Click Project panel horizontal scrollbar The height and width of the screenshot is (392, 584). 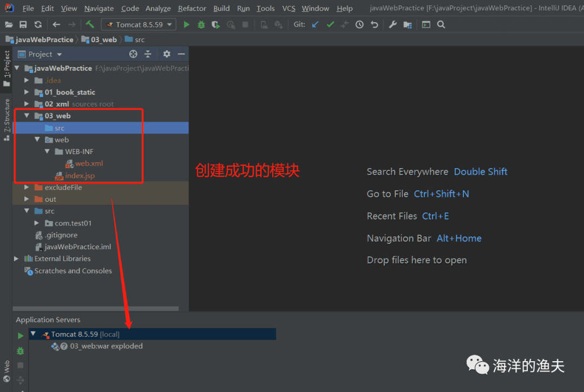click(x=96, y=309)
